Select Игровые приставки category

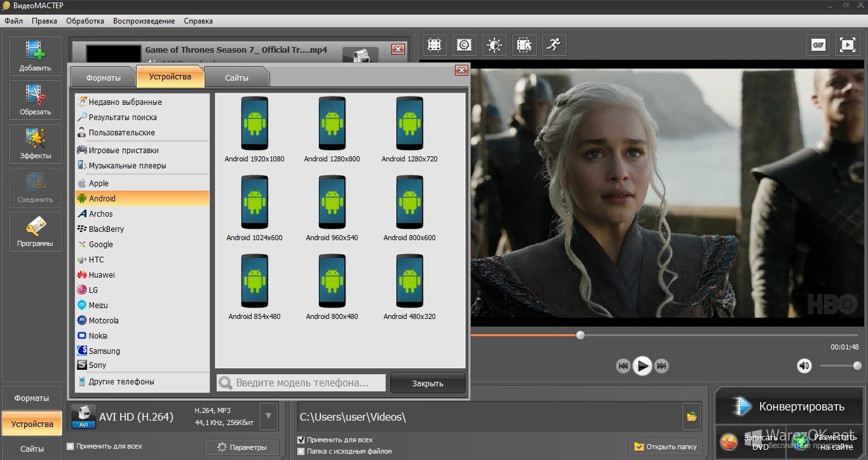click(142, 150)
